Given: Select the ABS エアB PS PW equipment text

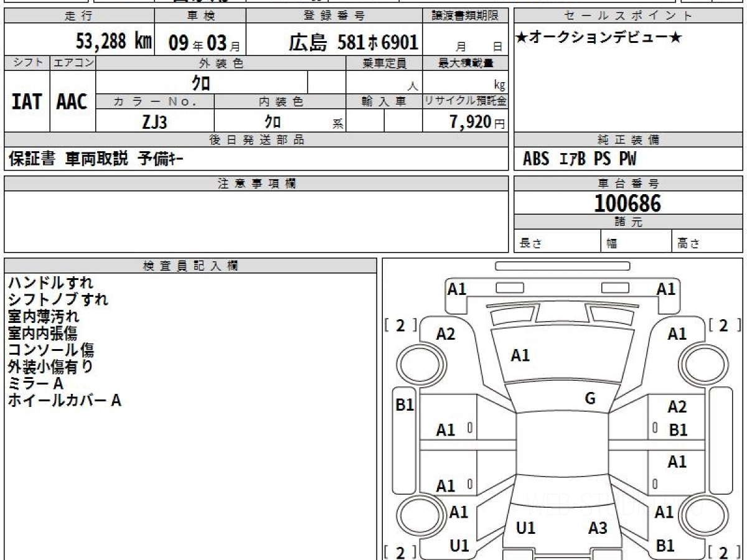Looking at the screenshot, I should click(580, 159).
